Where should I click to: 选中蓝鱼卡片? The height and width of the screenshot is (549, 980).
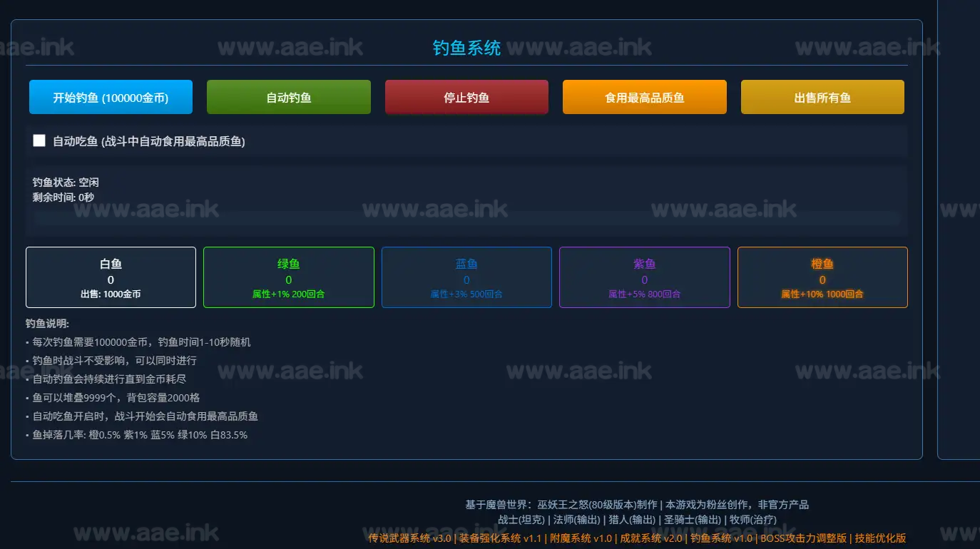[x=466, y=277]
